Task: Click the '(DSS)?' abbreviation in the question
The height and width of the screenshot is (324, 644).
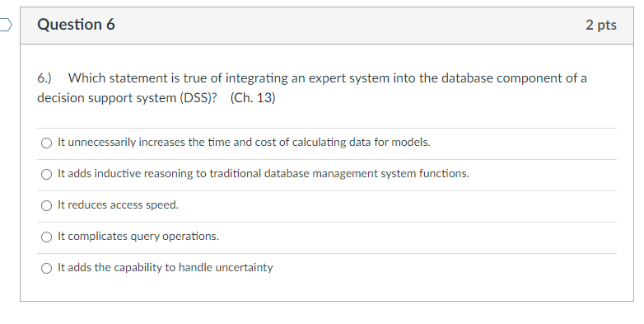Action: tap(198, 98)
